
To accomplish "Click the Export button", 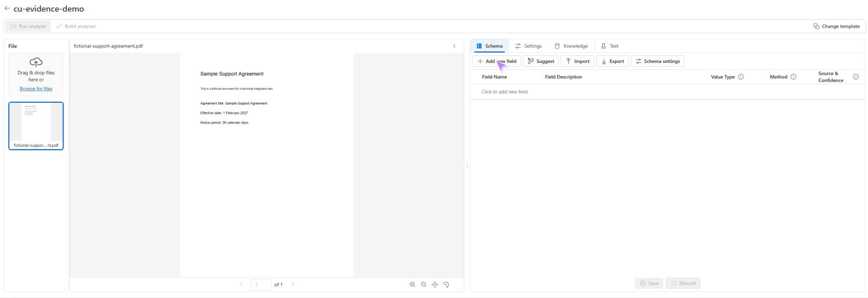I will pyautogui.click(x=612, y=61).
